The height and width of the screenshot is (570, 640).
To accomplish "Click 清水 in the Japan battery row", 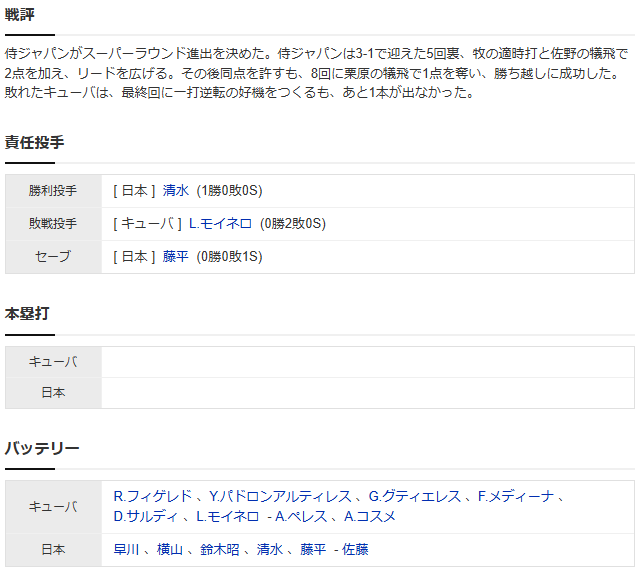I will pyautogui.click(x=270, y=550).
